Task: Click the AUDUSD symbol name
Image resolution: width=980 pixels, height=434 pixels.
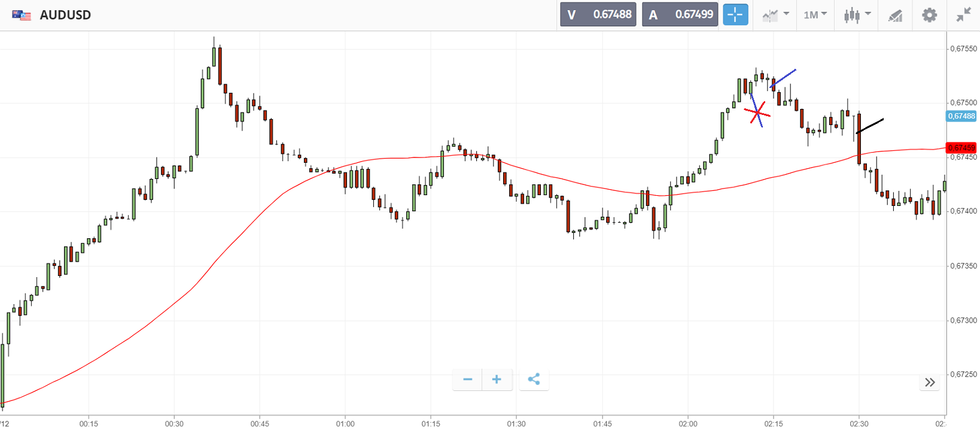Action: (65, 16)
